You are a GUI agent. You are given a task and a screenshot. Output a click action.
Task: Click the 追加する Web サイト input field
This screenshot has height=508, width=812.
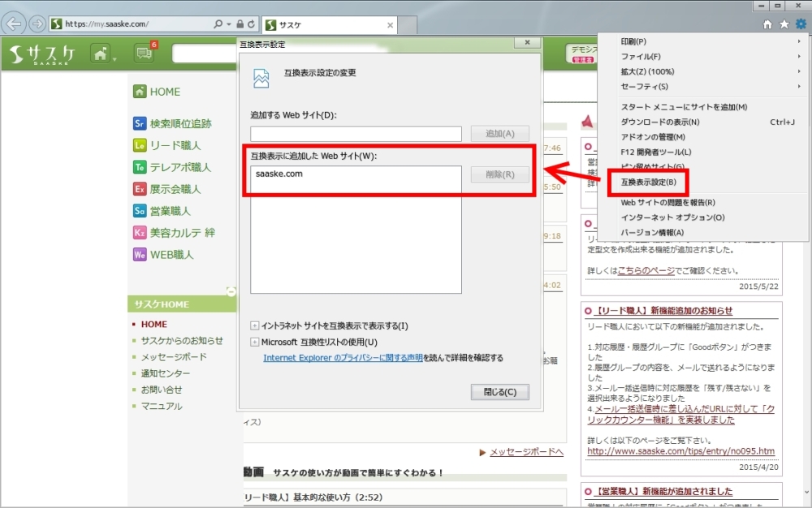(356, 134)
